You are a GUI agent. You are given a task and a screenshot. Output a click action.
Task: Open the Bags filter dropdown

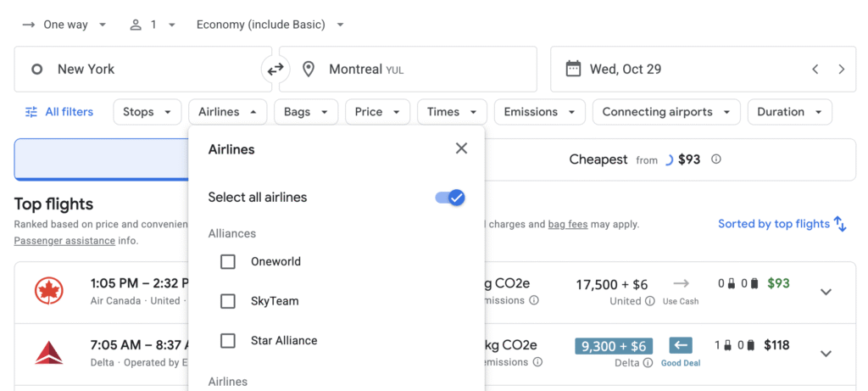tap(306, 112)
